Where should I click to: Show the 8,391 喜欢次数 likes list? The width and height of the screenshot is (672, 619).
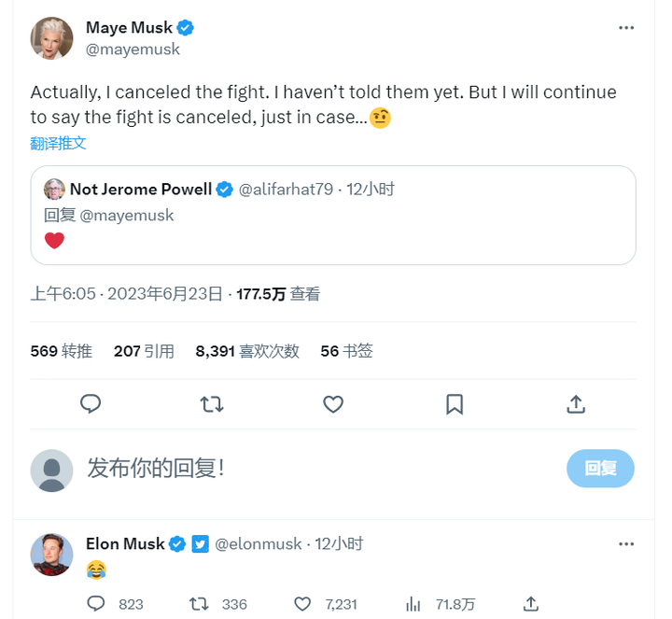pyautogui.click(x=246, y=351)
